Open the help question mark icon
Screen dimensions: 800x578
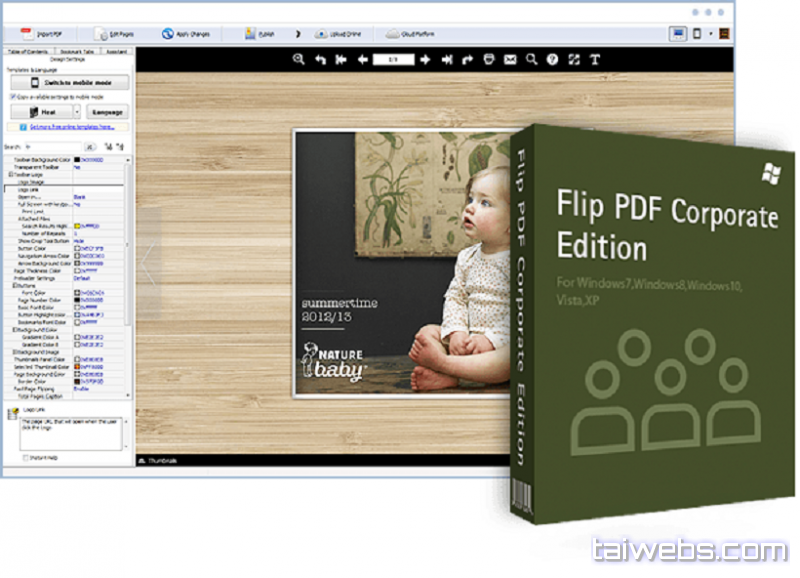click(x=552, y=60)
